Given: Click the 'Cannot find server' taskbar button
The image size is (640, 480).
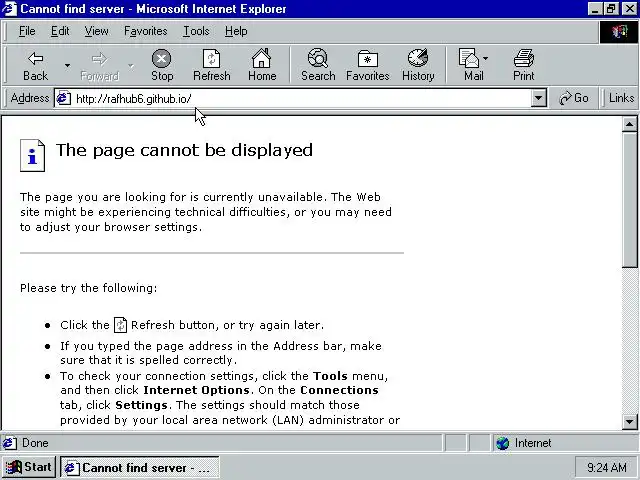Looking at the screenshot, I should point(140,467).
